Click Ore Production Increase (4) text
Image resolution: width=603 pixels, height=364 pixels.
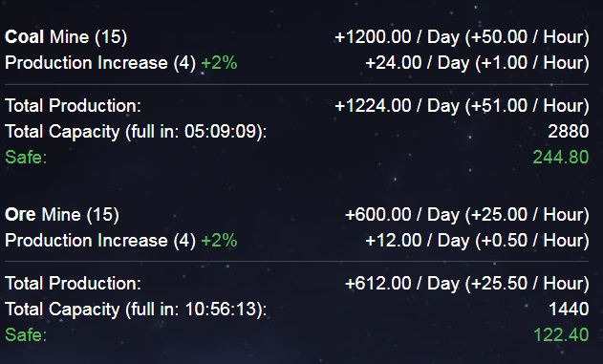pos(100,241)
